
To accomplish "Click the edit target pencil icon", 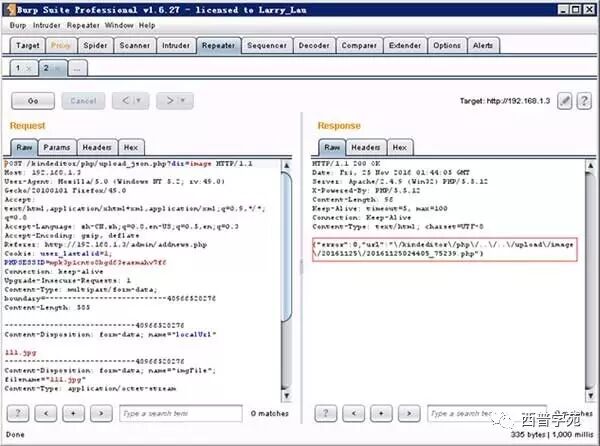I will tap(564, 101).
